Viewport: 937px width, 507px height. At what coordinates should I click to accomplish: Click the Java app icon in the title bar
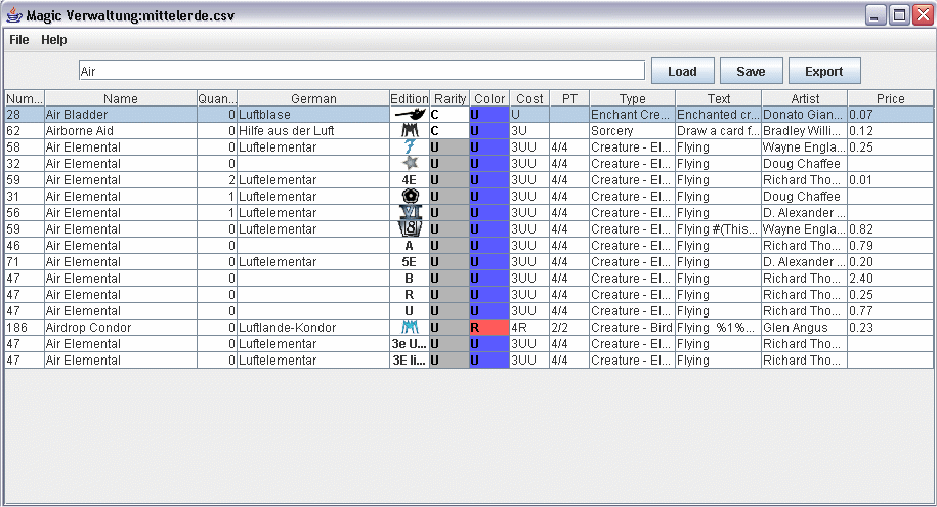[14, 15]
